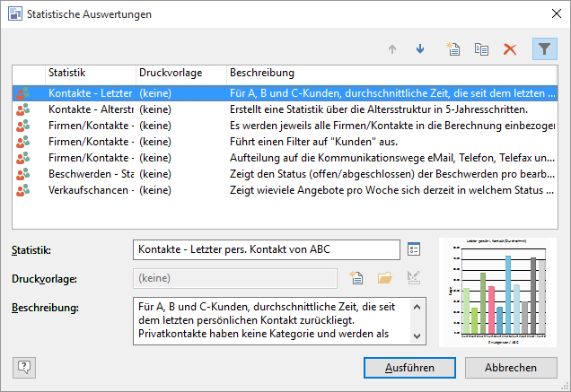Open Druckvorlage with the folder icon
The width and height of the screenshot is (571, 392).
click(385, 278)
